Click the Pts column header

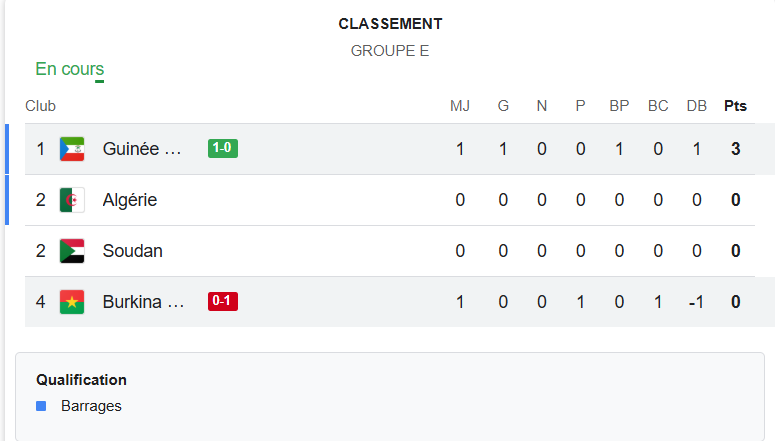point(735,106)
